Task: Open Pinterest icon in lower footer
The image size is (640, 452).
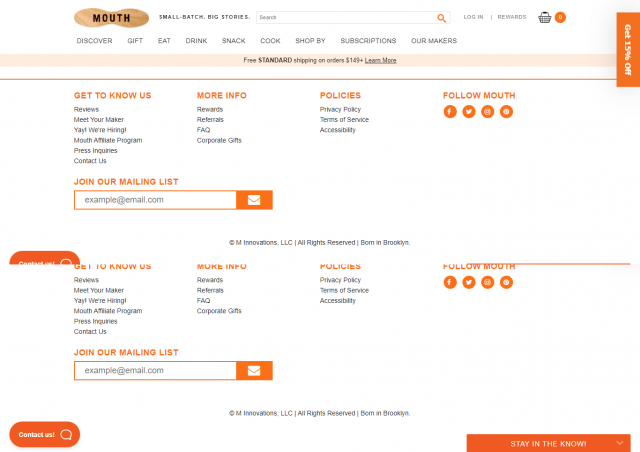Action: coord(506,282)
